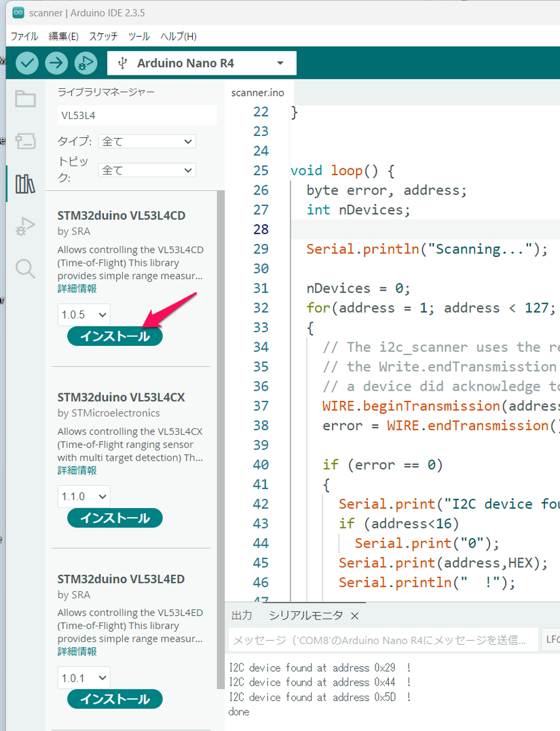Click the Upload arrow button
Screen dimensions: 560x731
coord(56,63)
